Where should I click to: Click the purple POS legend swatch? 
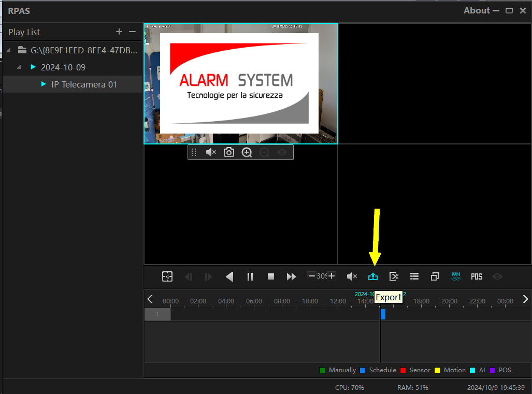point(492,370)
